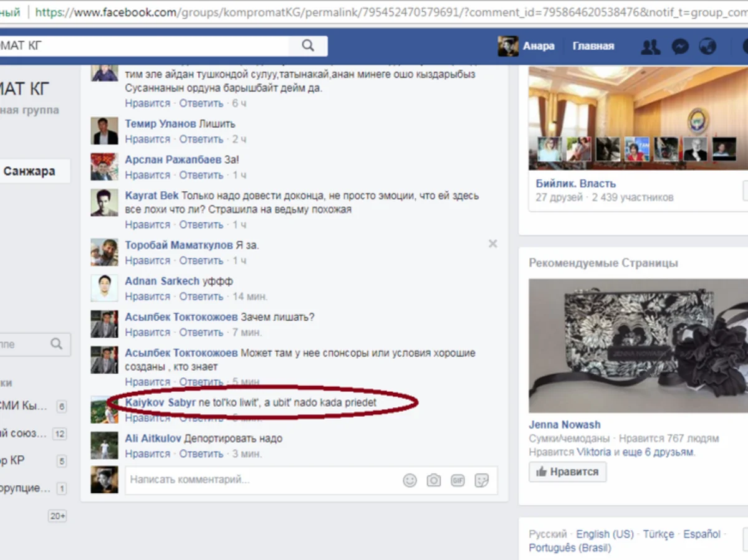Image resolution: width=748 pixels, height=560 pixels.
Task: Switch language to Türkçe
Action: 658,534
